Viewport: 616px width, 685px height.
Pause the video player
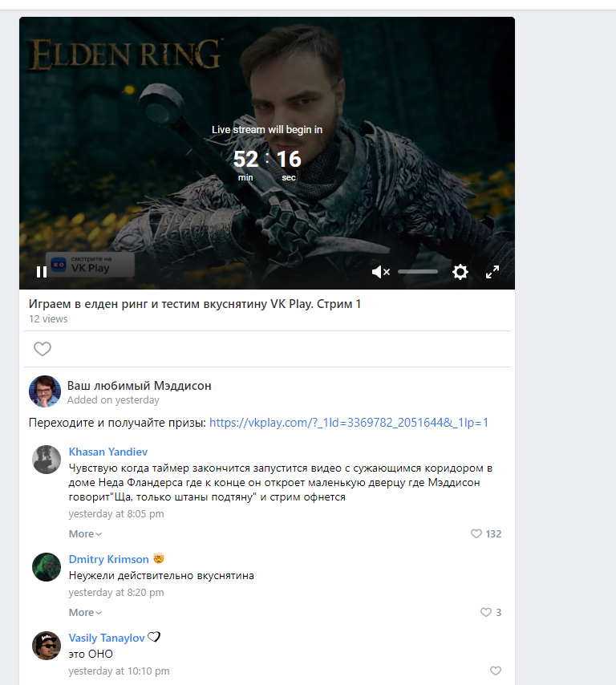42,272
